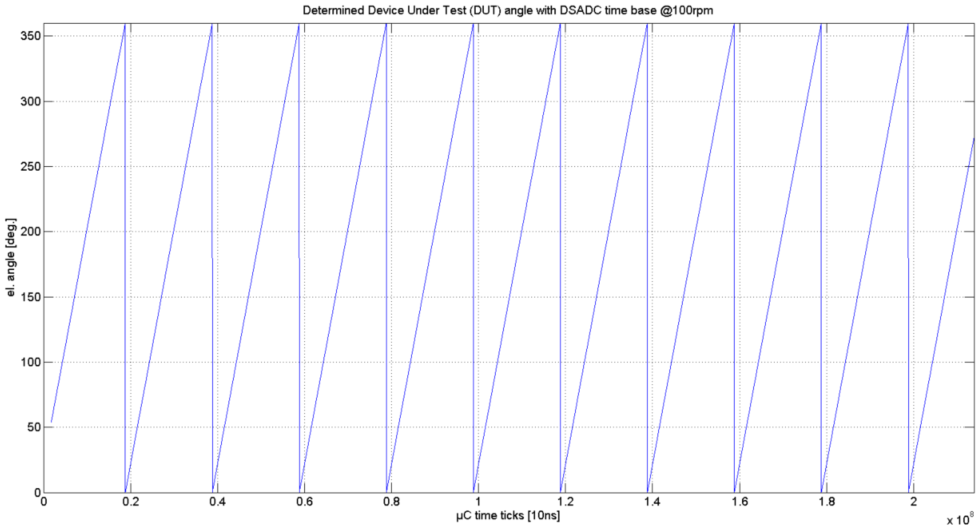Image resolution: width=980 pixels, height=530 pixels.
Task: Click the 0.6 x-axis tick label
Action: tap(304, 501)
